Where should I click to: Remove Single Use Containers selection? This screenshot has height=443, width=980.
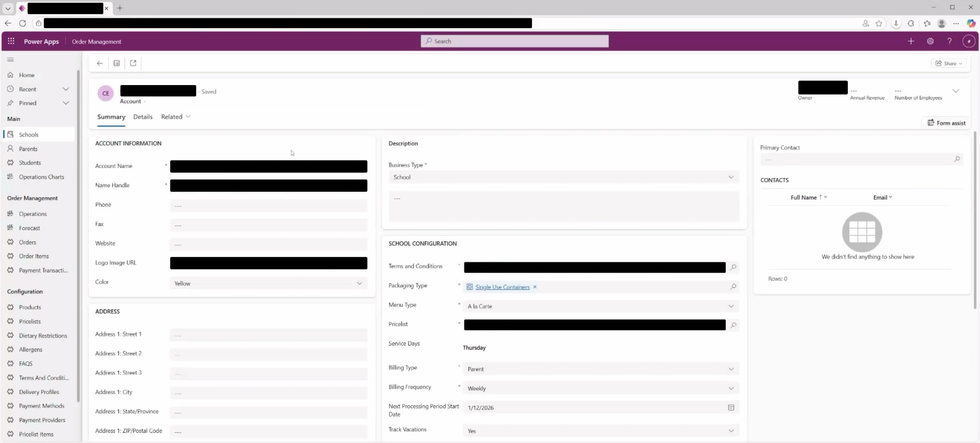(535, 287)
